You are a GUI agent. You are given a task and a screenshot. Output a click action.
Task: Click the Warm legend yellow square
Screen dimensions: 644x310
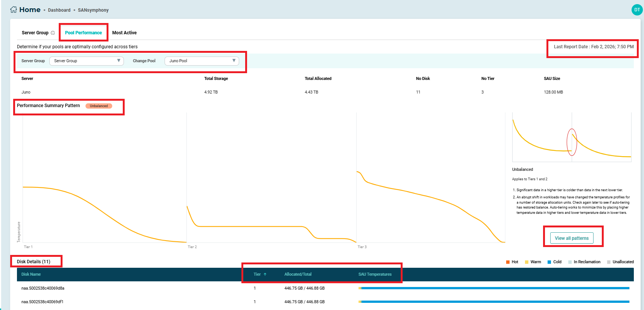coord(527,262)
